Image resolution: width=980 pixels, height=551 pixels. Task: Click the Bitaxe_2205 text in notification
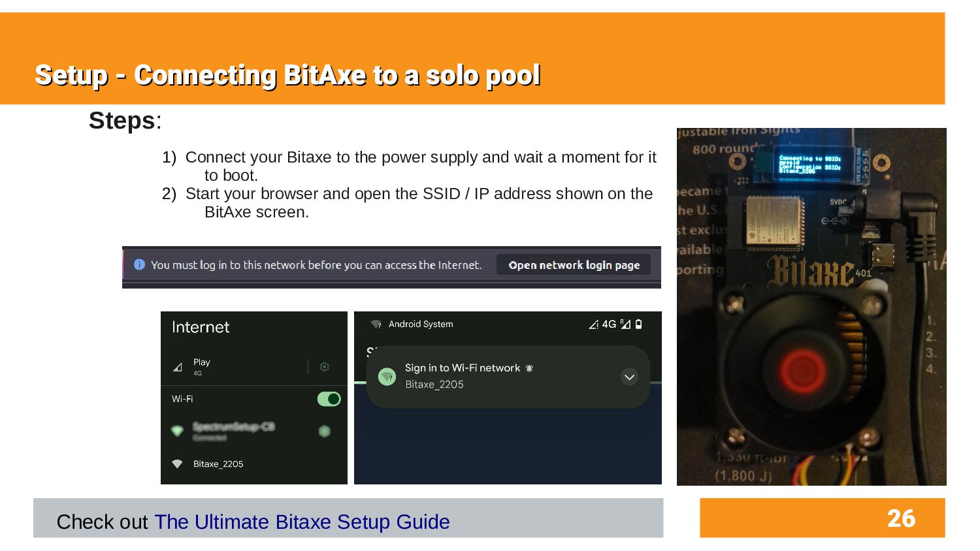(x=434, y=385)
